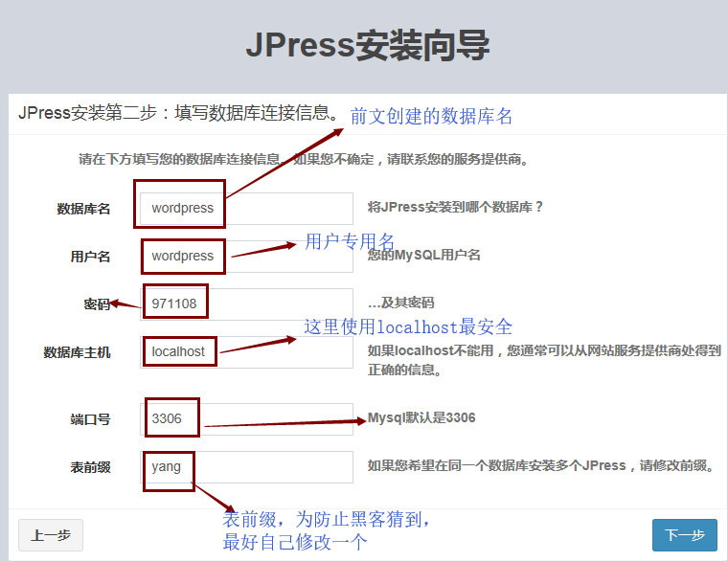The width and height of the screenshot is (728, 562).
Task: Click the hint …及其密码
Action: [400, 303]
